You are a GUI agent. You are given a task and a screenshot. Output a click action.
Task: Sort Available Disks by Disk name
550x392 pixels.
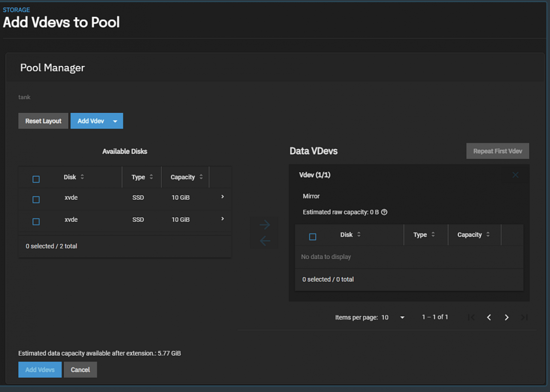point(74,177)
